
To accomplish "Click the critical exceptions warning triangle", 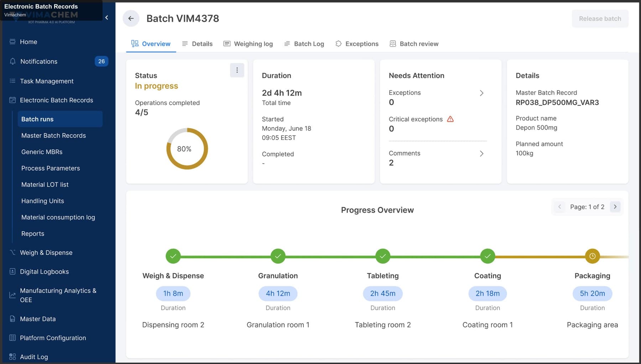I will click(x=450, y=119).
